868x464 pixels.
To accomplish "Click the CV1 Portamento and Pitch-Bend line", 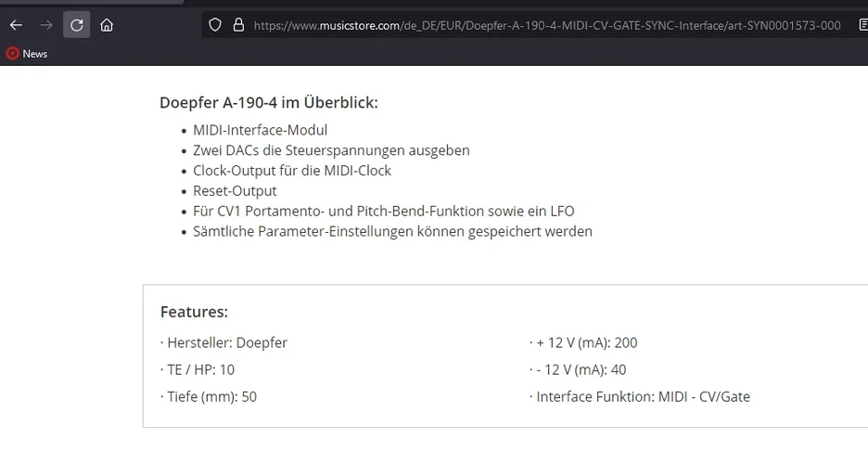I will 383,212.
